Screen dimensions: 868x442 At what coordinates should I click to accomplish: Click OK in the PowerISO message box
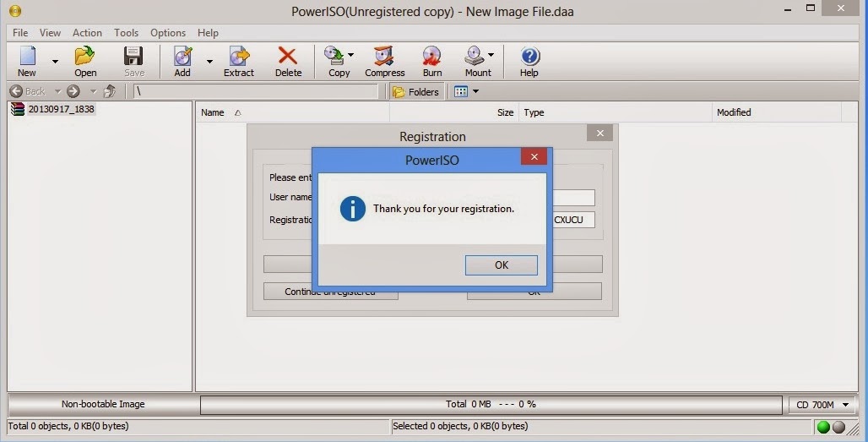tap(501, 265)
